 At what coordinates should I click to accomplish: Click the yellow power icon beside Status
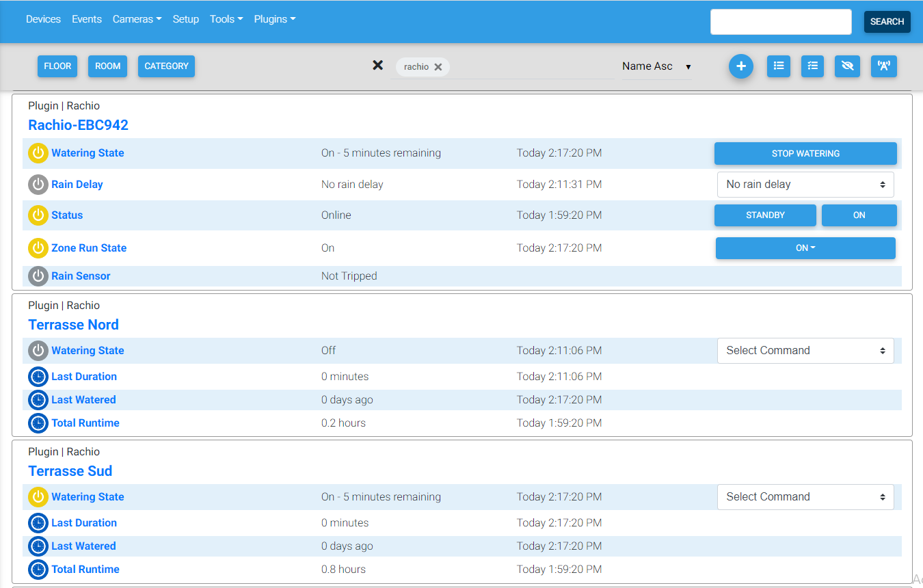38,215
